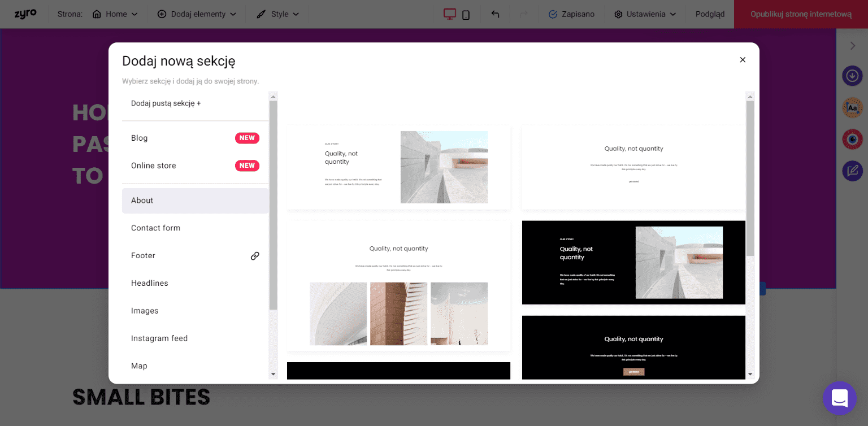Switch to desktop view icon
The height and width of the screenshot is (426, 868).
click(449, 14)
